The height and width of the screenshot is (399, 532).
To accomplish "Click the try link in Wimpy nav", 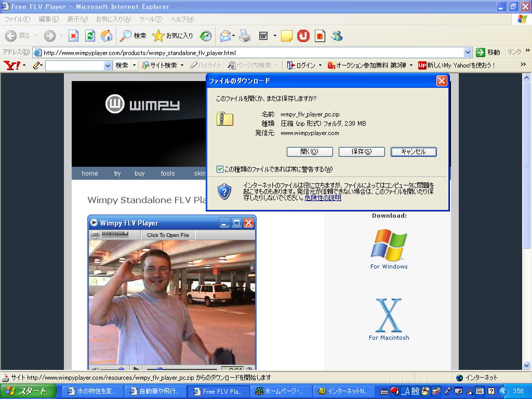I will click(x=117, y=174).
